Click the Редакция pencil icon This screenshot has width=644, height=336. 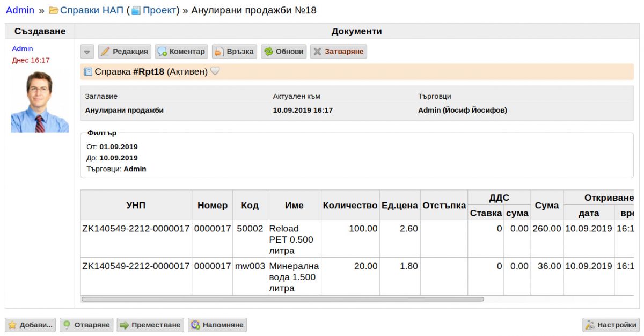pos(105,52)
